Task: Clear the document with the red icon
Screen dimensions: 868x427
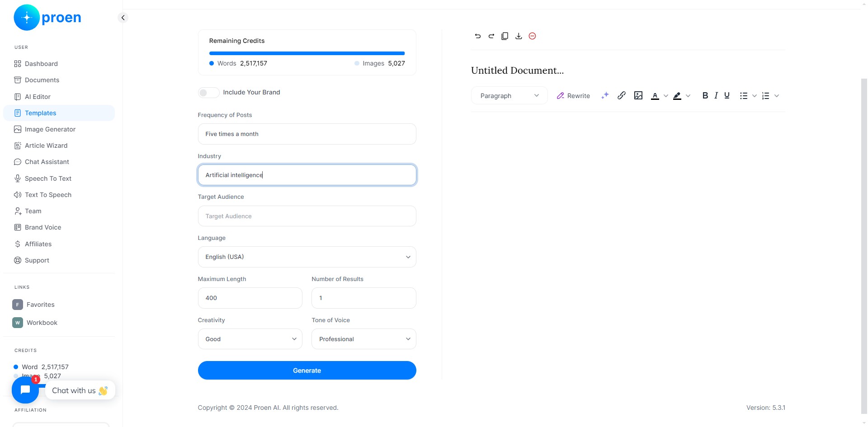Action: point(533,36)
